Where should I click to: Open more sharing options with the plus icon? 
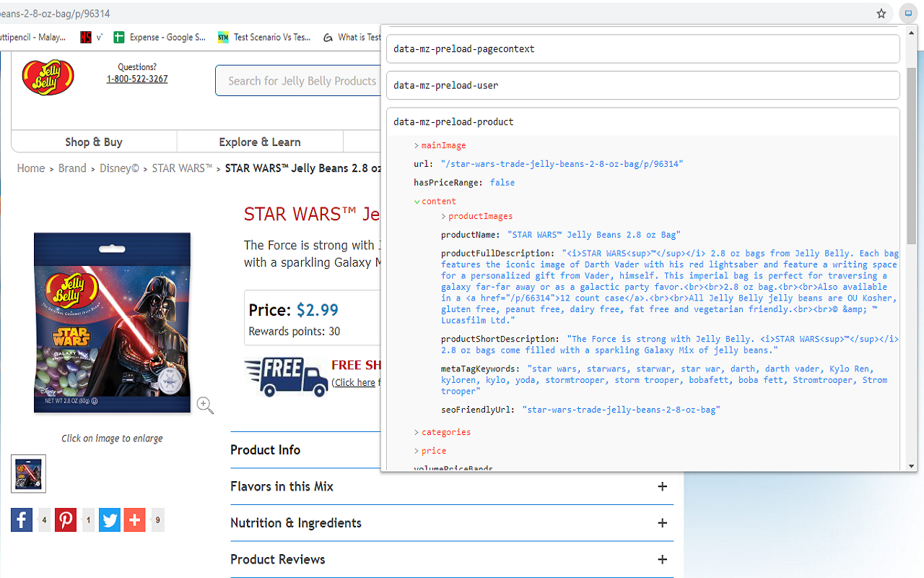click(134, 519)
